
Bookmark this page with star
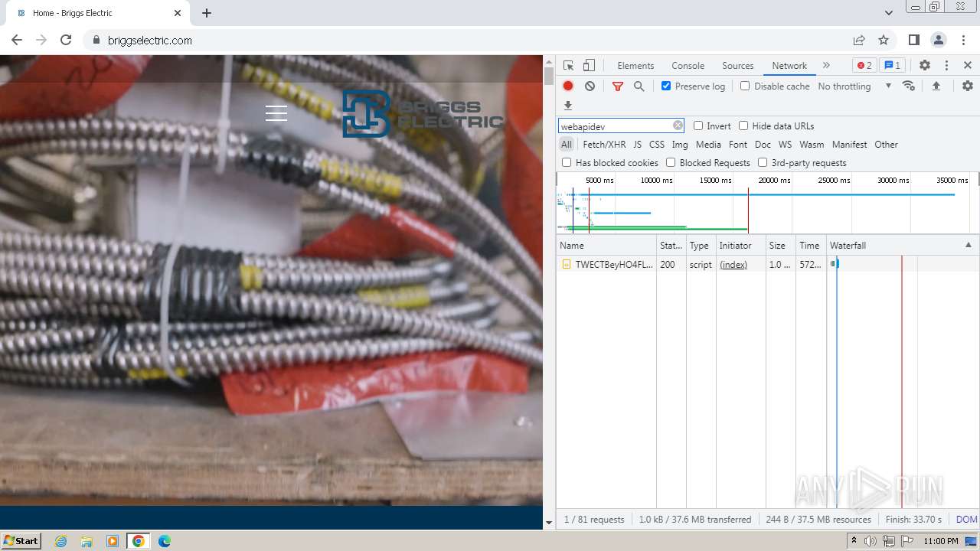pyautogui.click(x=884, y=41)
